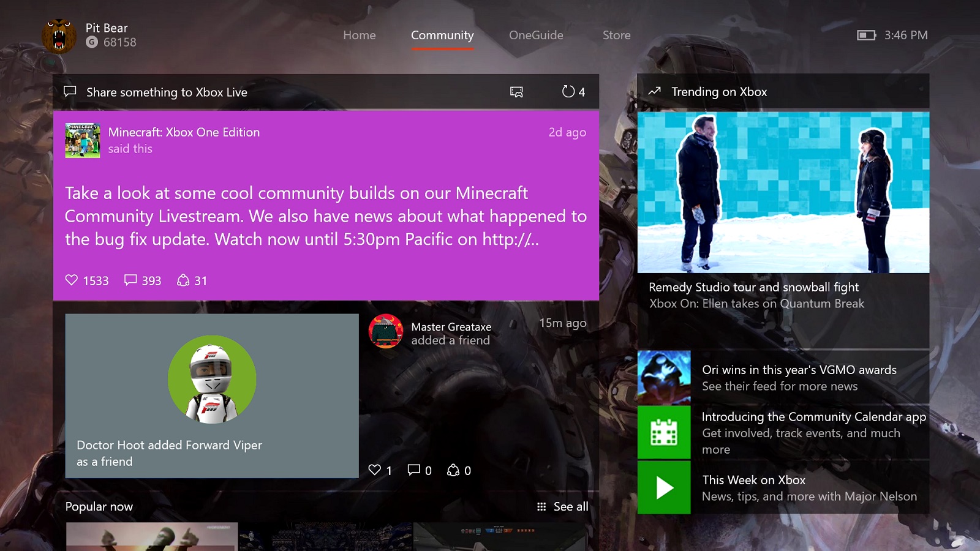Click the play icon for This Week on Xbox
This screenshot has height=551, width=980.
pyautogui.click(x=664, y=487)
